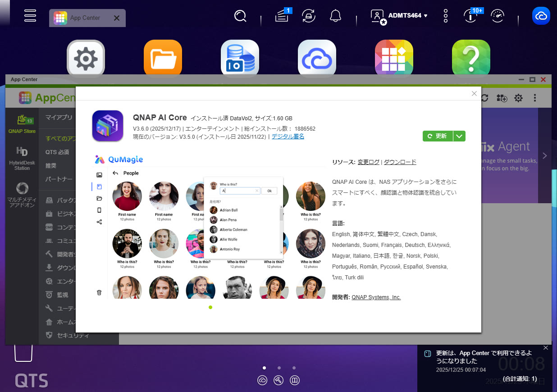Open the myQNAPcloud blue cloud icon
This screenshot has width=557, height=392.
pyautogui.click(x=540, y=16)
